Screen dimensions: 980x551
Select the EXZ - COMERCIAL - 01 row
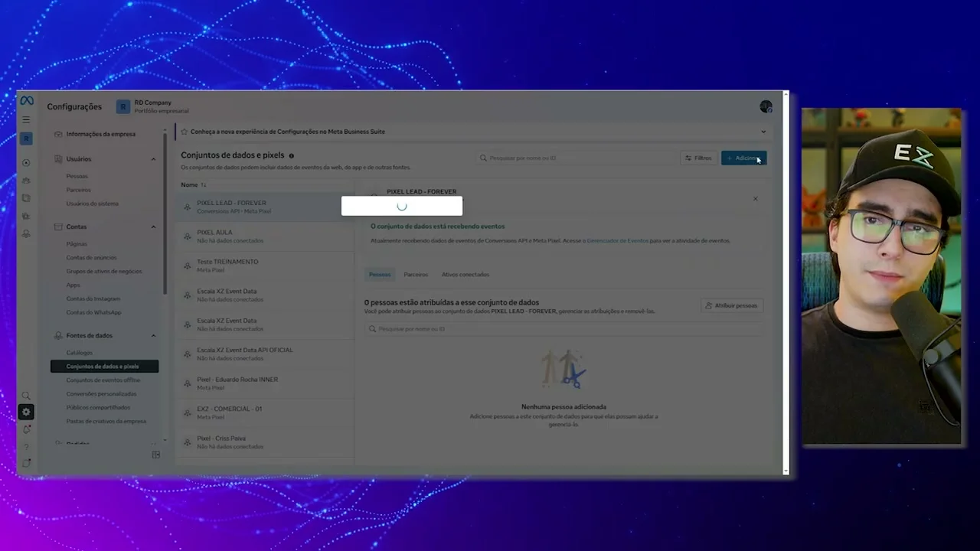(x=265, y=412)
